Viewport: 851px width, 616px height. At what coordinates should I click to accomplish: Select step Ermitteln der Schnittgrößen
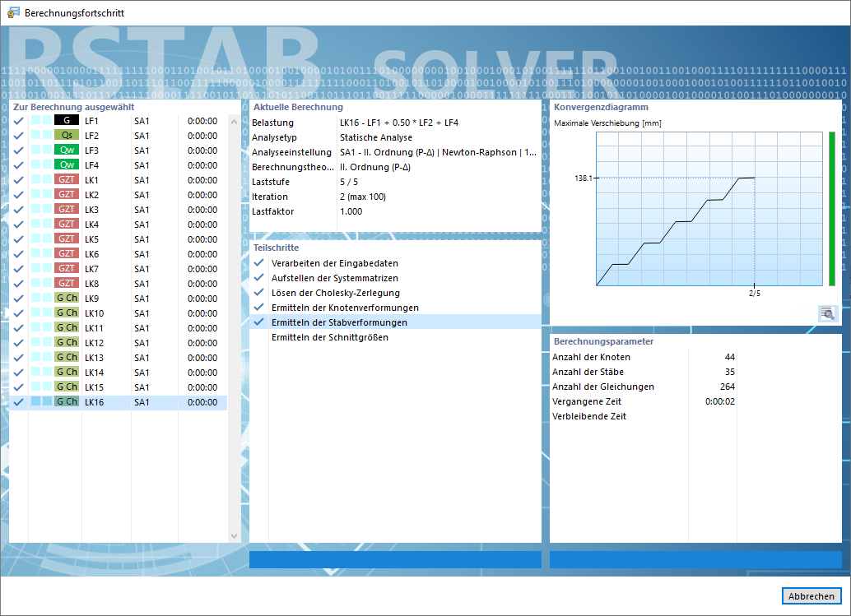click(330, 337)
